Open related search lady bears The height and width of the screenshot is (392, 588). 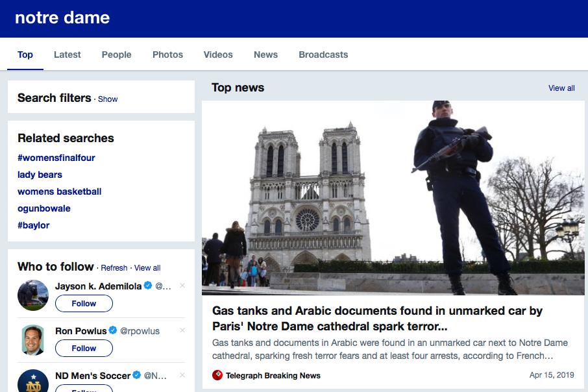40,175
